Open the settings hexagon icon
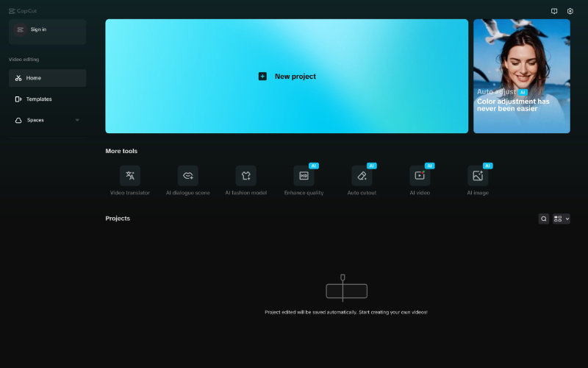 [x=570, y=11]
